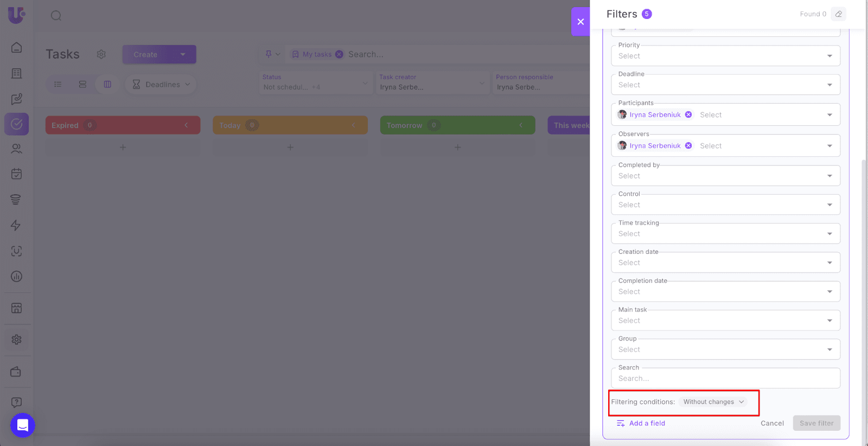Open the home icon in sidebar
Image resolution: width=868 pixels, height=446 pixels.
pos(17,48)
